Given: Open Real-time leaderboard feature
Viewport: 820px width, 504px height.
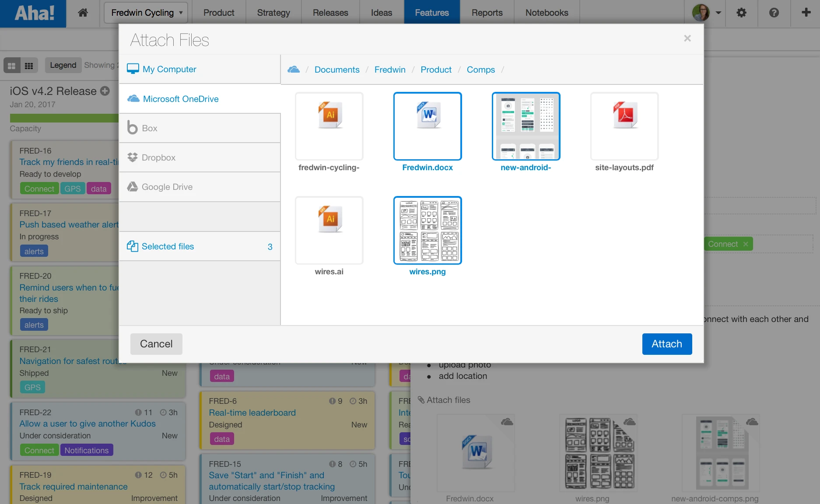Looking at the screenshot, I should point(252,413).
